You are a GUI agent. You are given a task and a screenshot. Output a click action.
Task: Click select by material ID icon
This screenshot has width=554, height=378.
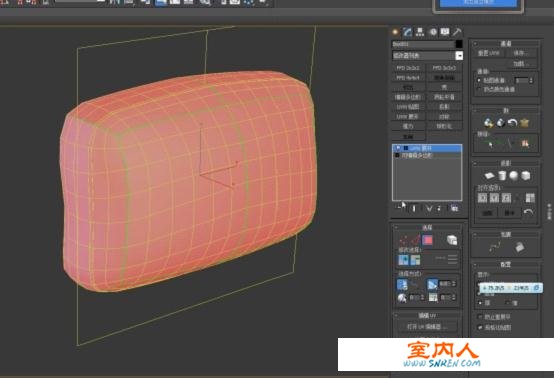tap(433, 298)
